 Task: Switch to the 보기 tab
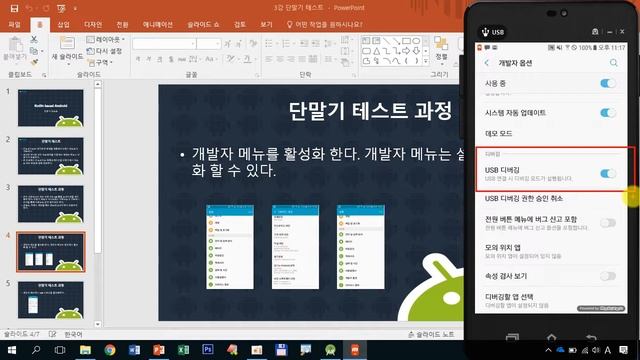(x=266, y=24)
